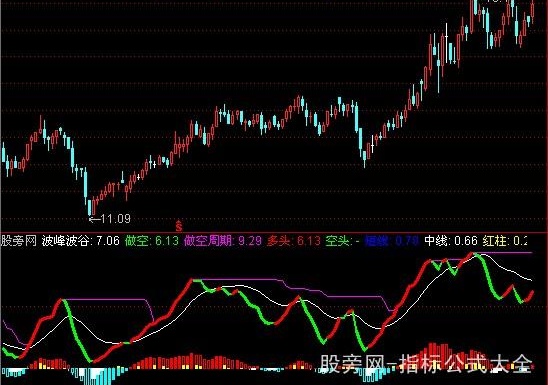Viewport: 548px width, 385px height.
Task: Select the white 中线: 0.66 readout
Action: [451, 241]
